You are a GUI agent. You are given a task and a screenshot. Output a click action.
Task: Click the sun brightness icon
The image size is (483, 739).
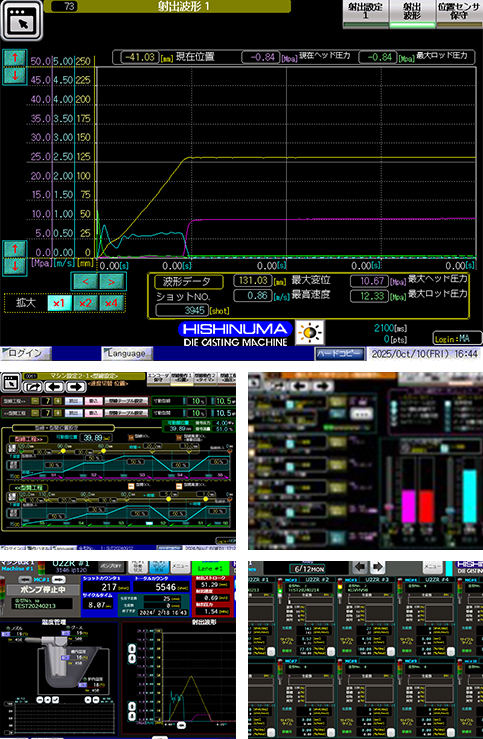[310, 333]
